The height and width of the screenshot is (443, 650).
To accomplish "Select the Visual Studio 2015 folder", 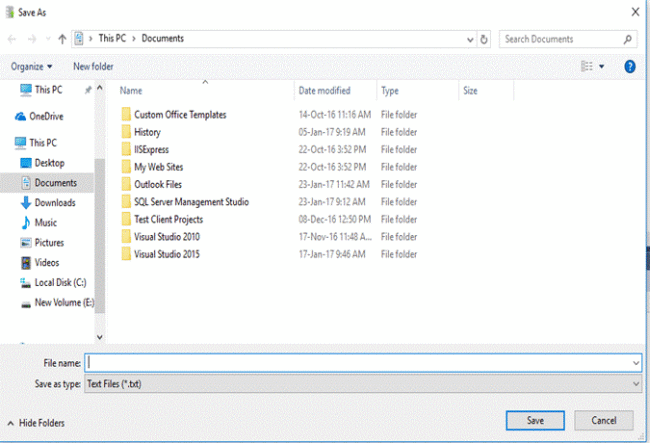I will pyautogui.click(x=167, y=254).
